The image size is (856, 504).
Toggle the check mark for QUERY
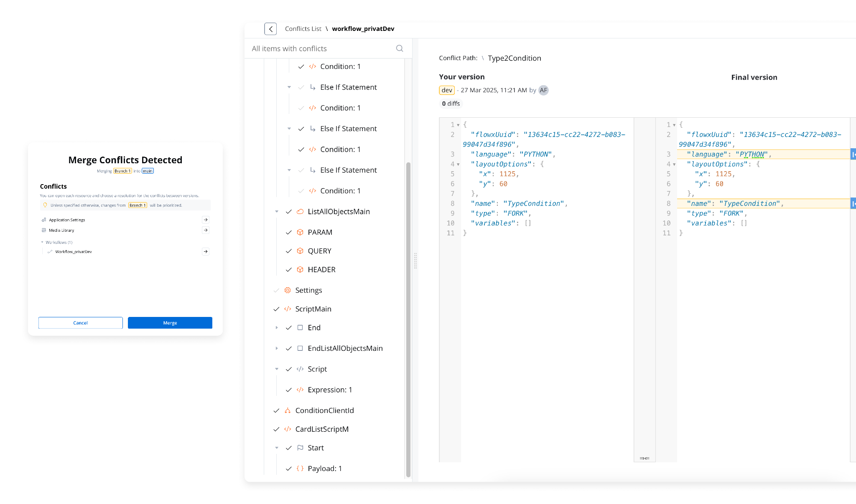pyautogui.click(x=288, y=251)
